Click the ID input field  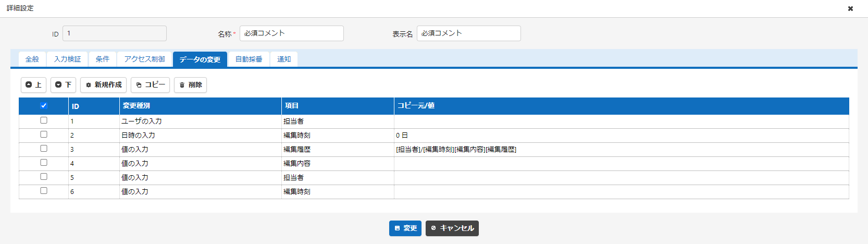click(115, 33)
